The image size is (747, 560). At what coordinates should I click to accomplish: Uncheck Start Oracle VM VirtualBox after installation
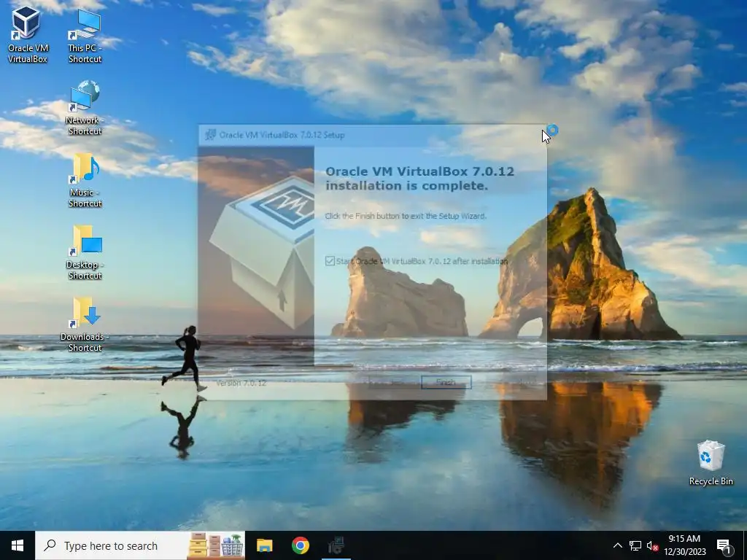[330, 261]
